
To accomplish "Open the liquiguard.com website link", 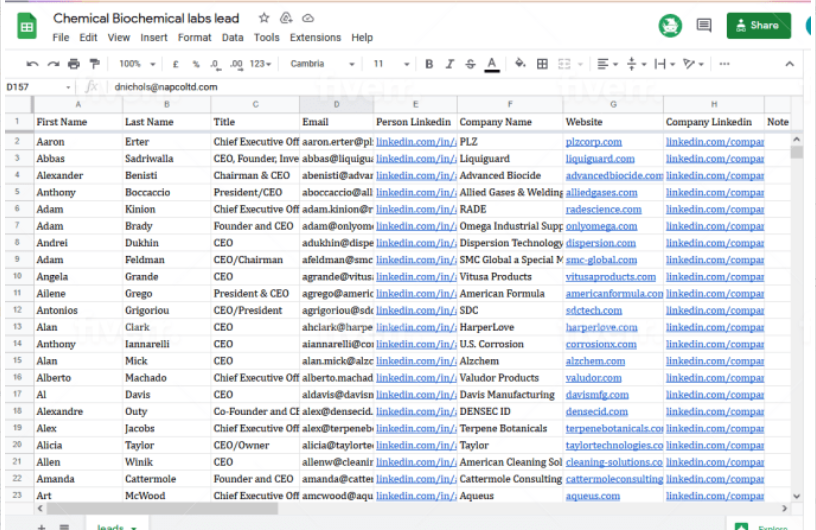I will (x=600, y=159).
